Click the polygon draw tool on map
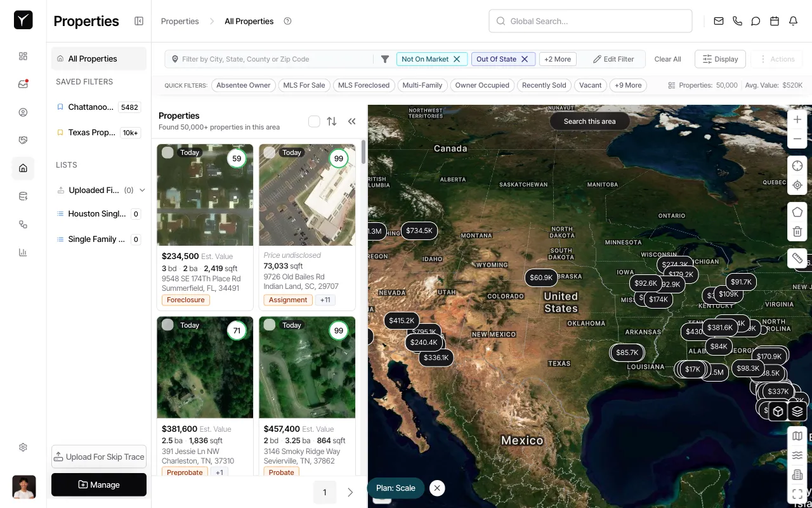812x508 pixels. [797, 212]
